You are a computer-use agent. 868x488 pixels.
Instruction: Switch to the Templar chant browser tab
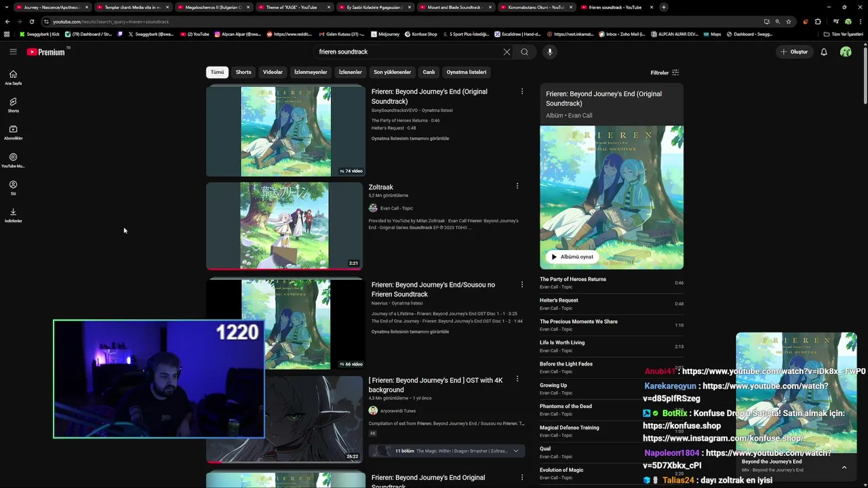click(132, 7)
